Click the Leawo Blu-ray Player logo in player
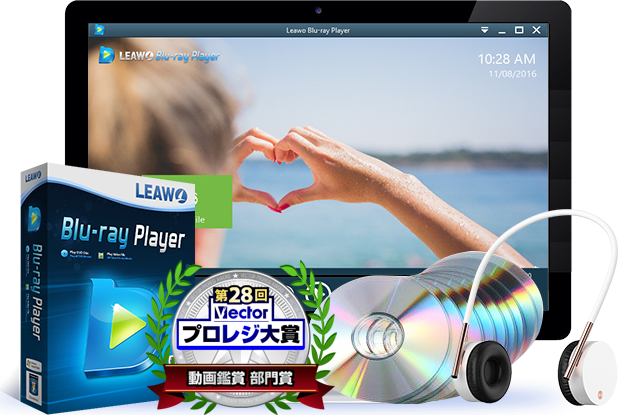Screen dimensions: 618x415 [159, 55]
